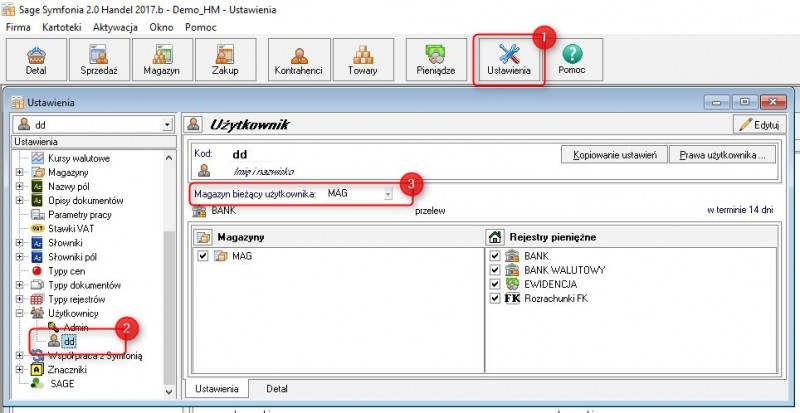The width and height of the screenshot is (800, 413).
Task: Click the przelew payment text
Action: coord(430,210)
